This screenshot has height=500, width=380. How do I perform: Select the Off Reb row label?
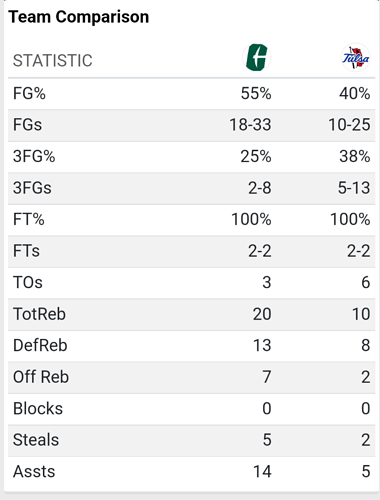coord(41,377)
